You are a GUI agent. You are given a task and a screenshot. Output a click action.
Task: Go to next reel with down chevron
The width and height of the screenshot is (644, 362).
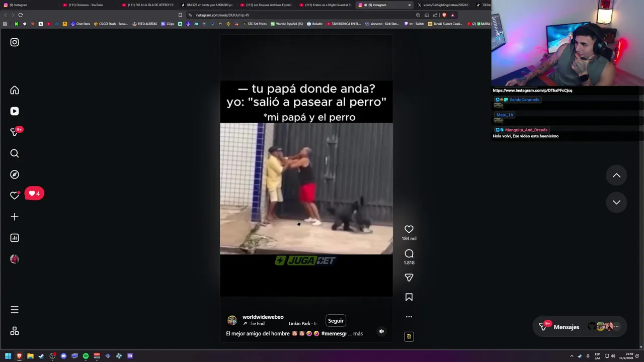(x=616, y=202)
